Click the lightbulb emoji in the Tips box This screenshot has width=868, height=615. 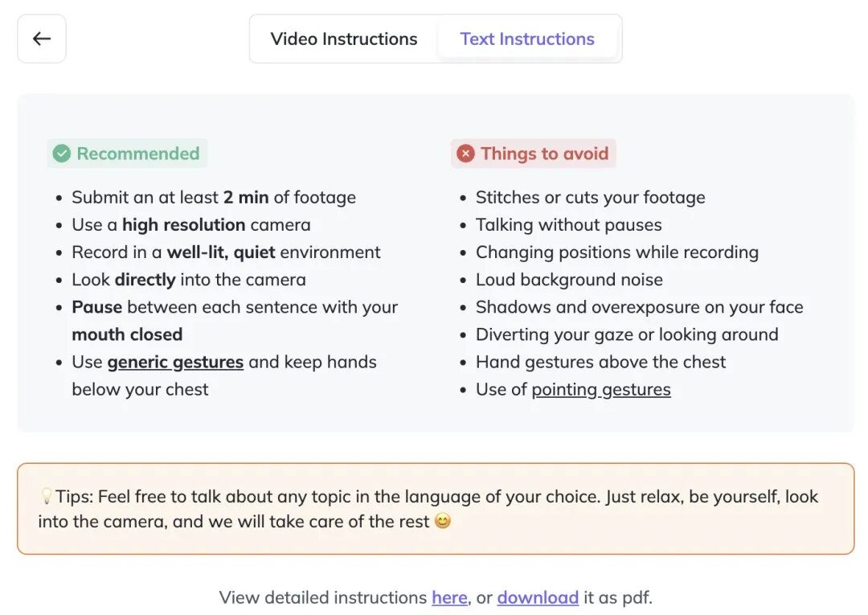coord(46,497)
